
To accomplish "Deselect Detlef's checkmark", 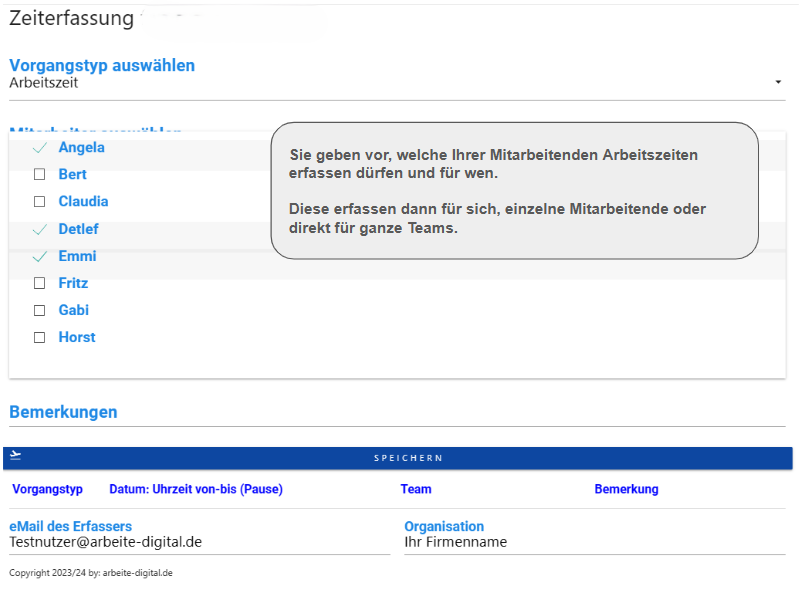I will click(40, 228).
